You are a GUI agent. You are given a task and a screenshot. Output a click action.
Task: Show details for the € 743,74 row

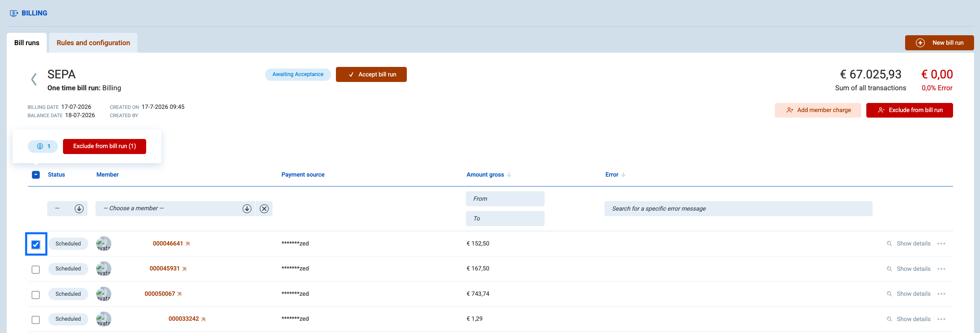coord(908,294)
